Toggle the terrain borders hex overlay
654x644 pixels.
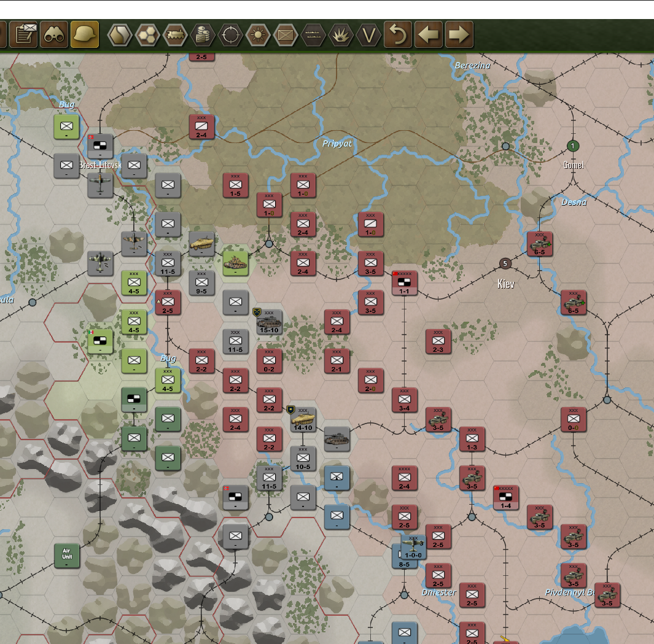pyautogui.click(x=120, y=34)
